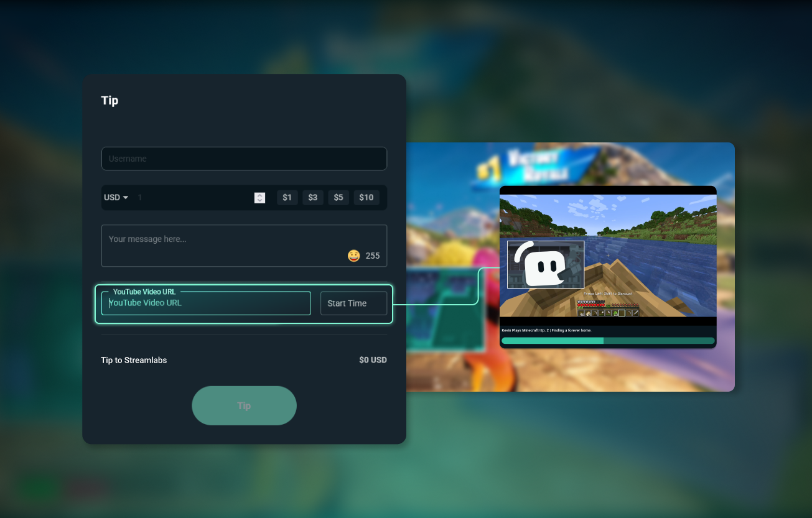The width and height of the screenshot is (812, 518).
Task: Select the $3 preset amount
Action: 312,197
